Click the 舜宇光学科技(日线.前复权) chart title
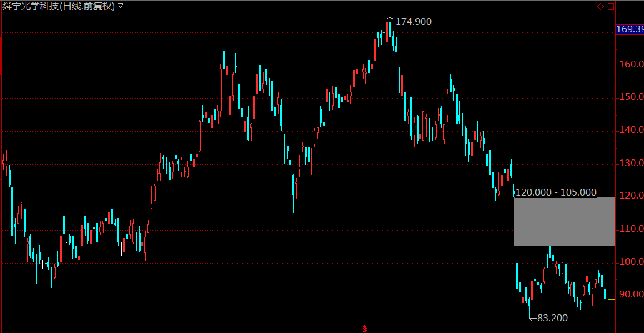 58,6
